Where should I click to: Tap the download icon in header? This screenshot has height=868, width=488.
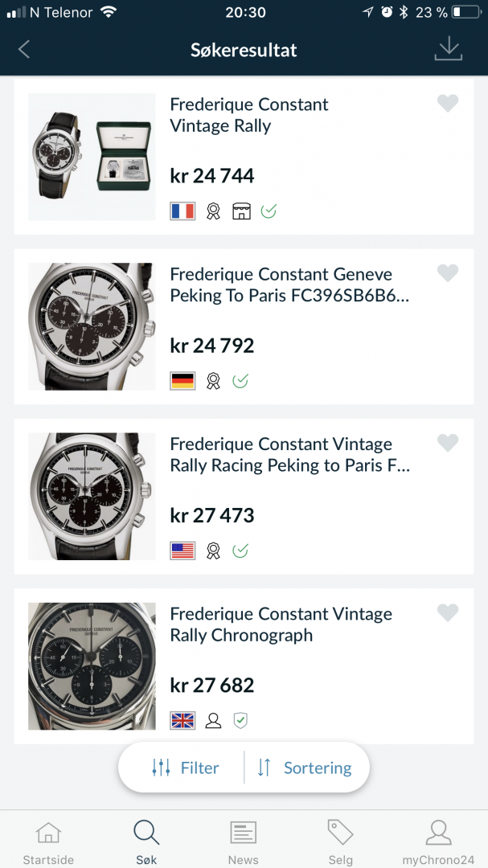click(448, 49)
